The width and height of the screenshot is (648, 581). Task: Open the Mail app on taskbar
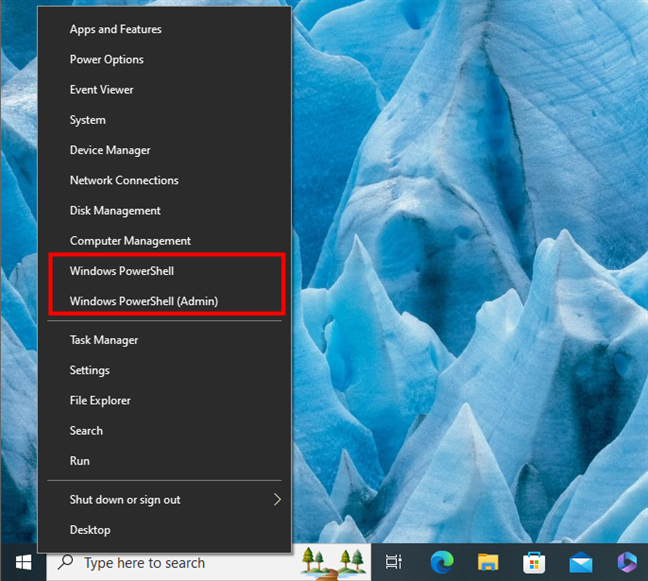[x=581, y=562]
